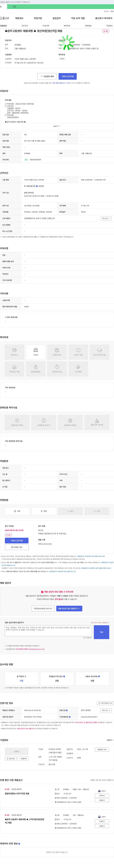This screenshot has height=868, width=114.
Task: Jump to the 근무조건 section tab
Action: click(25, 26)
